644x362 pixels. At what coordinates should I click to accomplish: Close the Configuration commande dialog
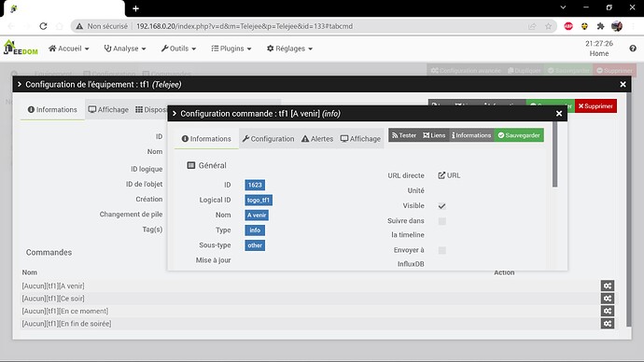click(x=559, y=114)
